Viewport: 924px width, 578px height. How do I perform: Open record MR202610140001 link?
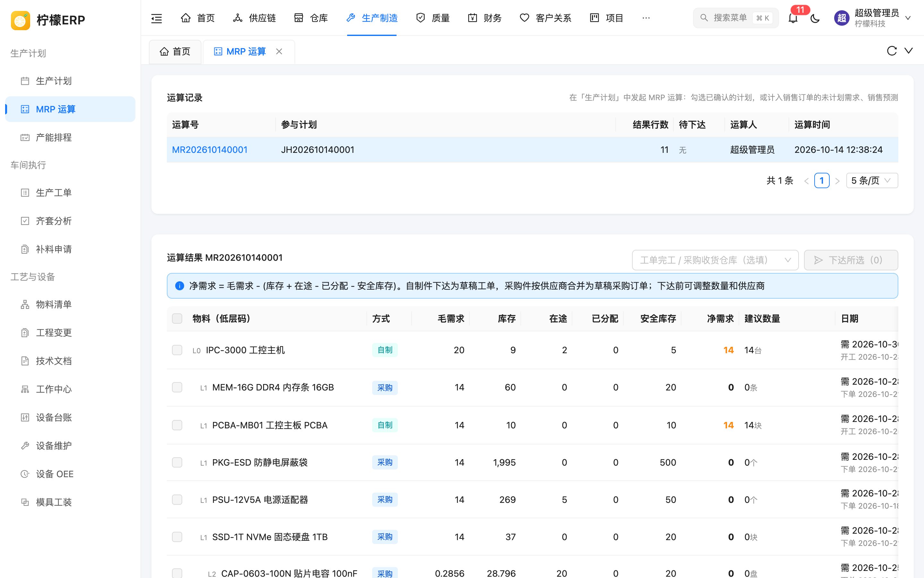[210, 150]
